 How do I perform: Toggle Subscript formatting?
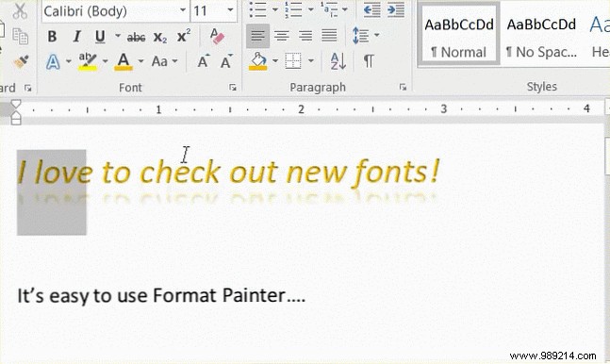pos(160,38)
